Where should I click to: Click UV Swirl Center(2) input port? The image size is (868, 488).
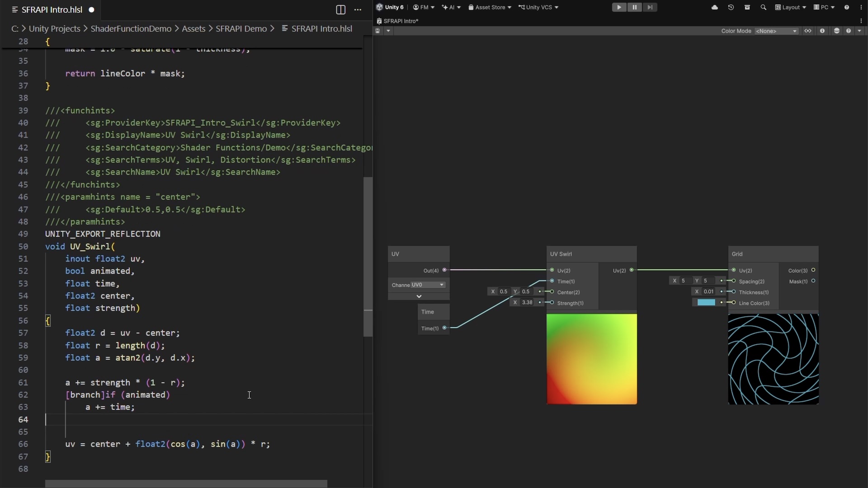pos(552,292)
